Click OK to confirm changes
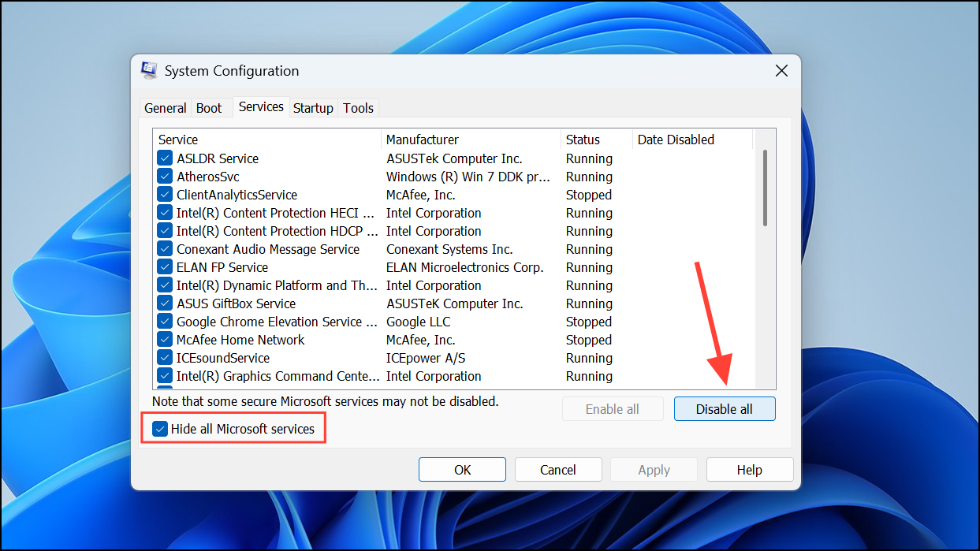Viewport: 980px width, 551px height. tap(462, 469)
